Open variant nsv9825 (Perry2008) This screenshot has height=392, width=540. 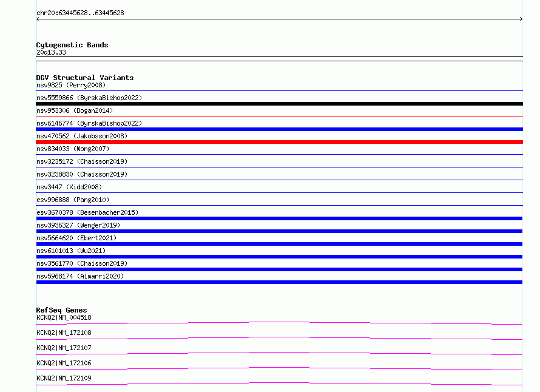(x=71, y=85)
